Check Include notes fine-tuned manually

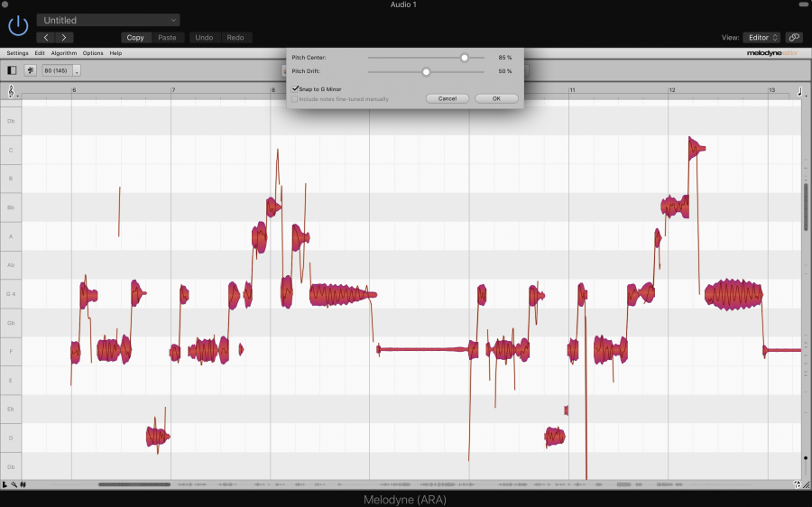(x=294, y=99)
